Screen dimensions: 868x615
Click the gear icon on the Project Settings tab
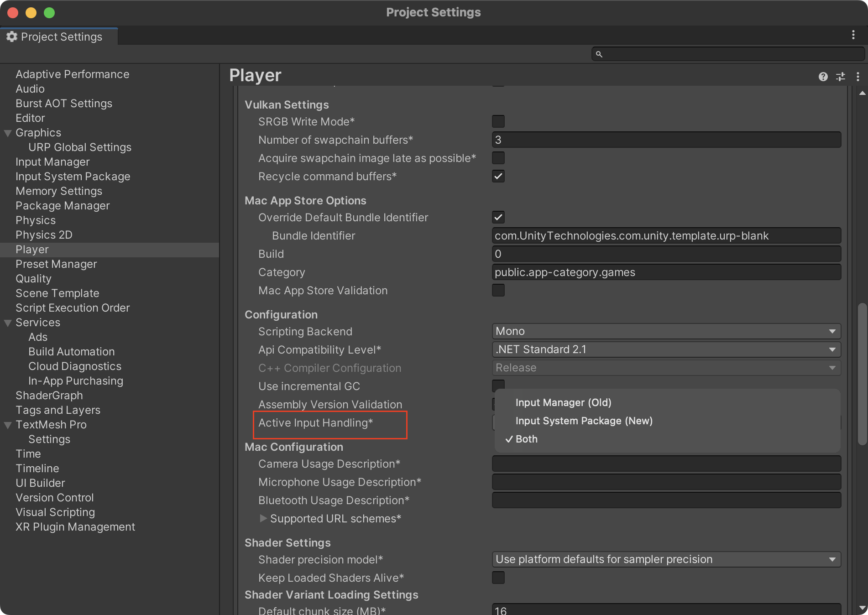pyautogui.click(x=12, y=36)
